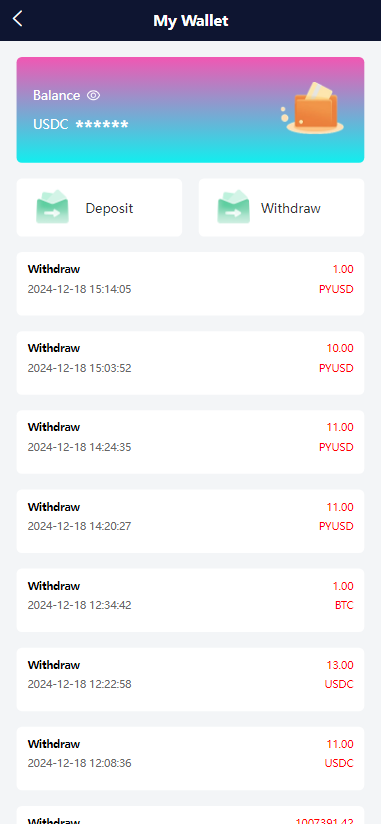Open the 10.00 PYUSD withdrawal entry
381x824 pixels.
coord(190,363)
